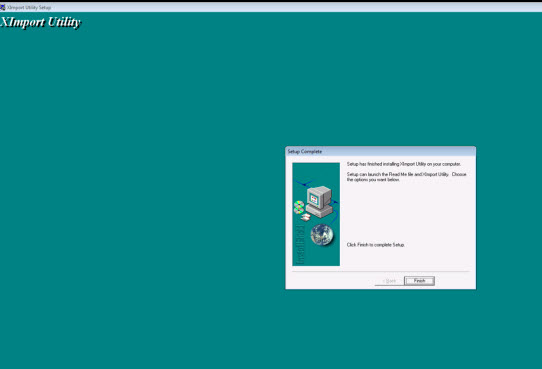The width and height of the screenshot is (542, 369).
Task: Click the XImport Utility Setup title bar icon
Action: pyautogui.click(x=3, y=7)
